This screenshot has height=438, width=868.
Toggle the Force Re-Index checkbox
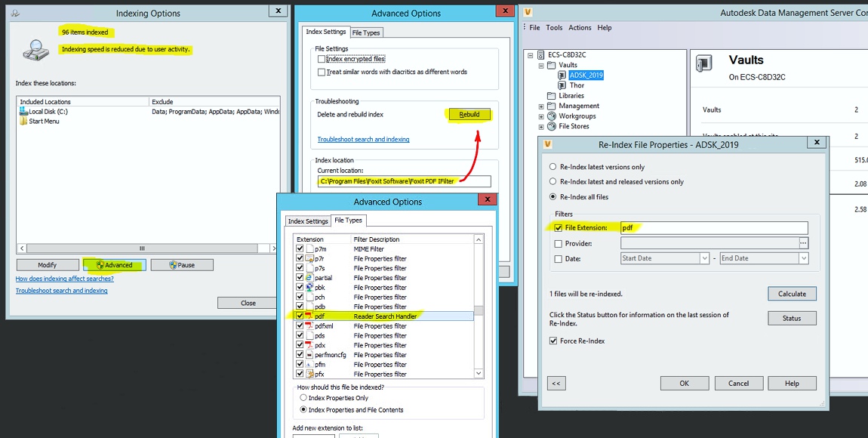pyautogui.click(x=553, y=341)
